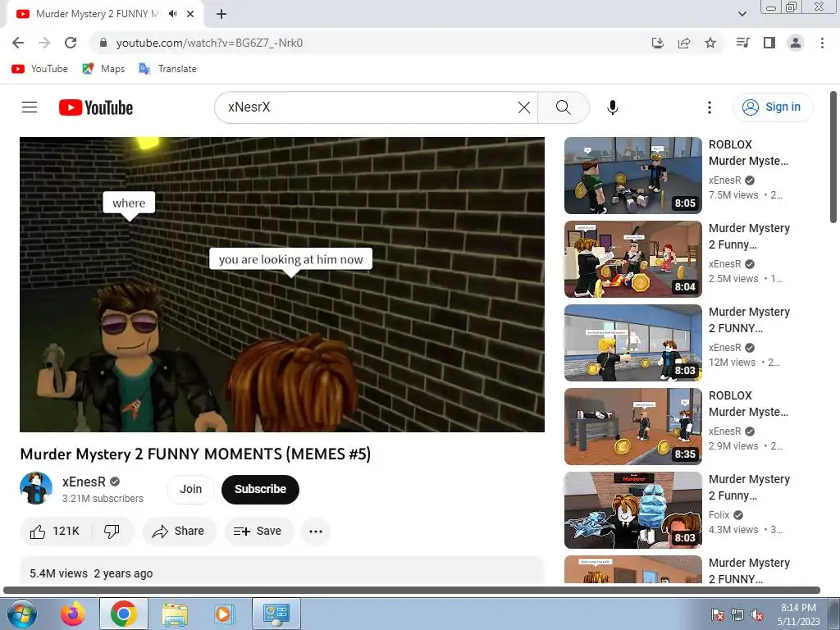Launch Firefox from the taskbar
Screen dimensions: 840x630
click(73, 614)
